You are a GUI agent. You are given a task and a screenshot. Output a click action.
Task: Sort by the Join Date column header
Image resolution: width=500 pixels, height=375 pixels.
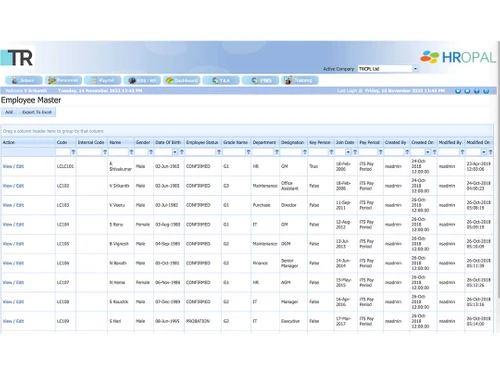pos(345,142)
